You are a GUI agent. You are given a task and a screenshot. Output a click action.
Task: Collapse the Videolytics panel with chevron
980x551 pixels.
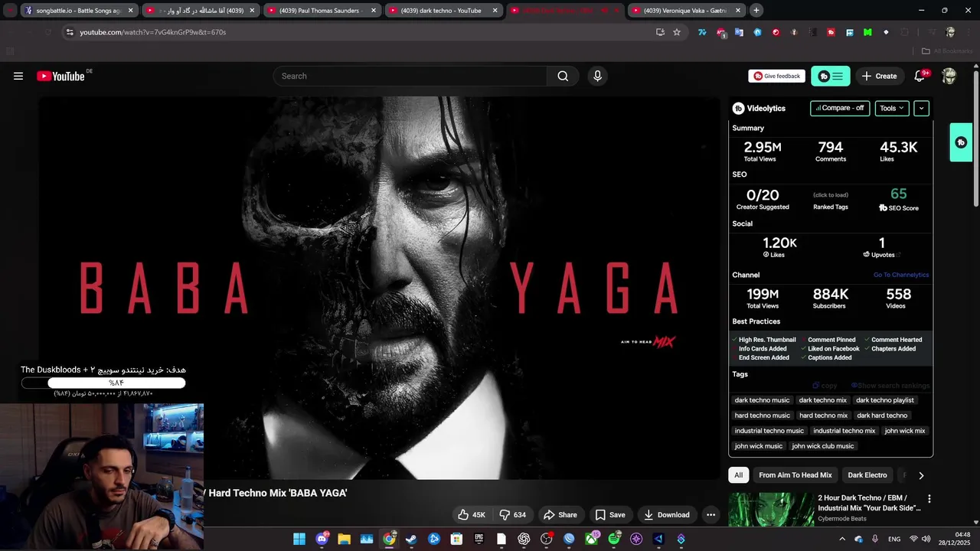click(x=922, y=108)
